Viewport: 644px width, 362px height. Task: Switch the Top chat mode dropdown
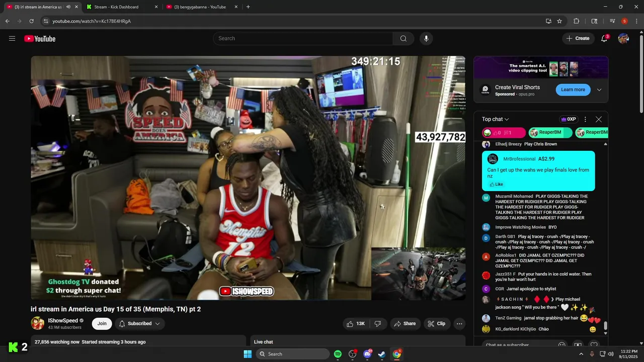point(495,119)
